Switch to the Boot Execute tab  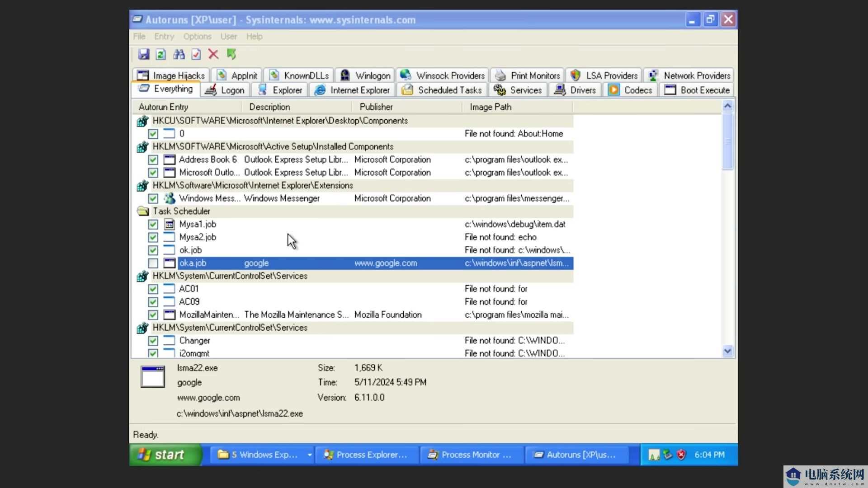click(x=697, y=90)
